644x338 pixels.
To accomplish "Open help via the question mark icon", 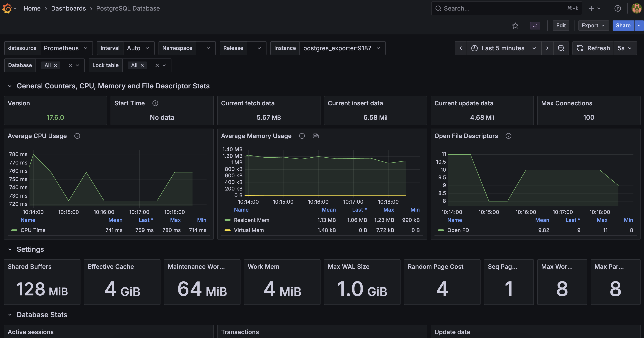I will click(618, 8).
